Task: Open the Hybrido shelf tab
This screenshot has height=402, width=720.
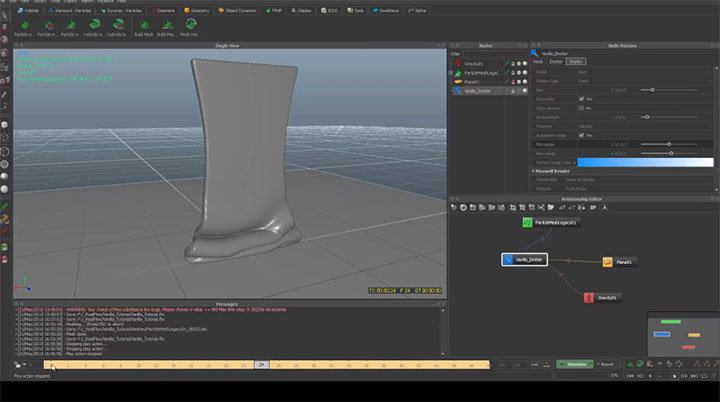Action: coord(28,10)
